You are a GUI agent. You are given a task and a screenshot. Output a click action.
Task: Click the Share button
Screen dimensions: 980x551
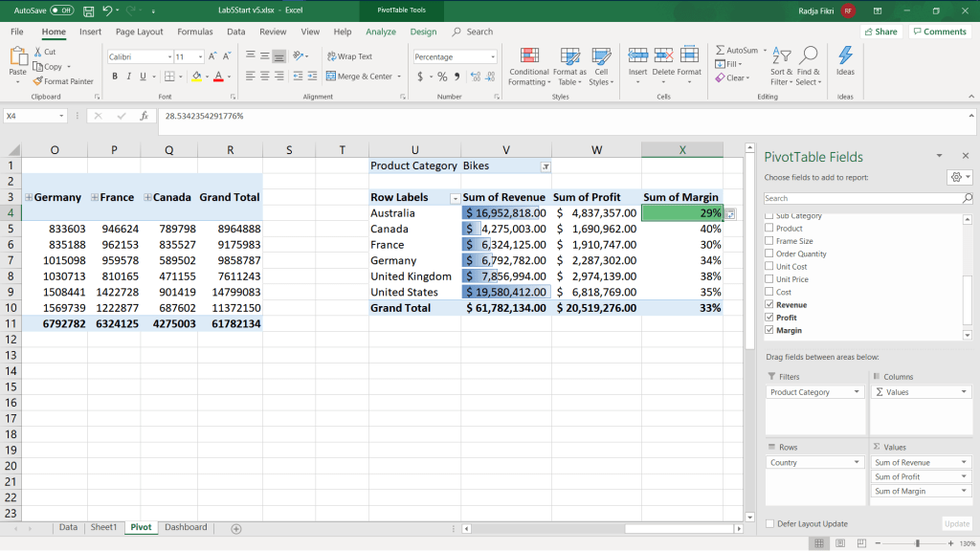point(880,32)
